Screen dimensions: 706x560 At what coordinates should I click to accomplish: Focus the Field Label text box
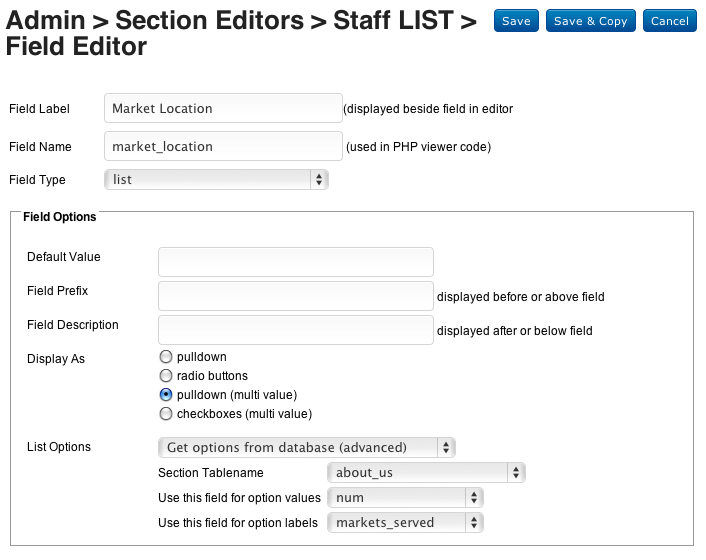[x=223, y=108]
